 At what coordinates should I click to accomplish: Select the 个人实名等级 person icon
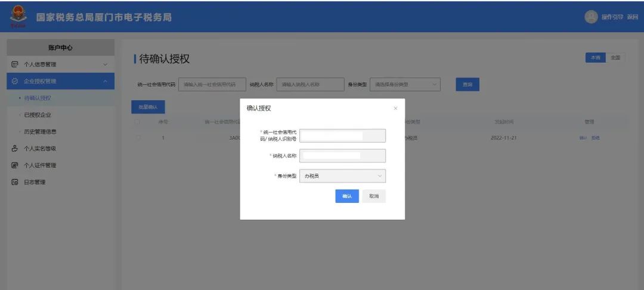coord(15,149)
